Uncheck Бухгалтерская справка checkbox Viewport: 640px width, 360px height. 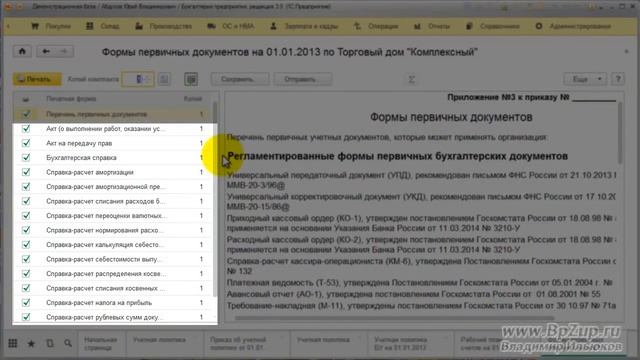pos(26,158)
